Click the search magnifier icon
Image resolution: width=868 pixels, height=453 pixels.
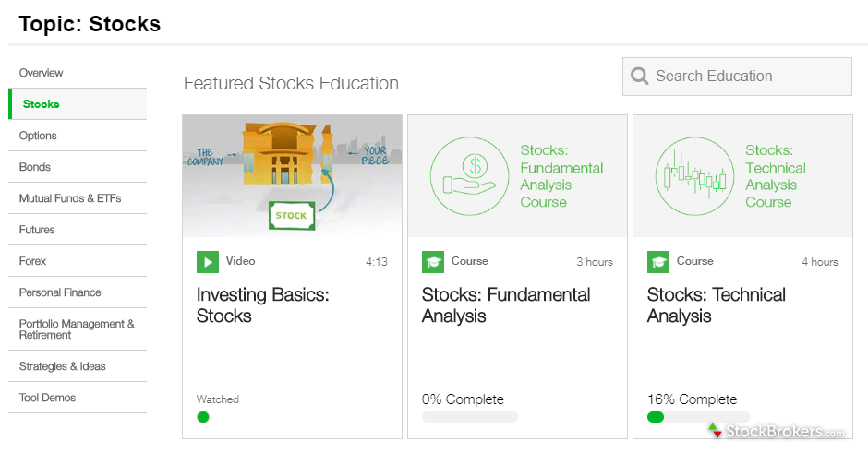pos(639,77)
